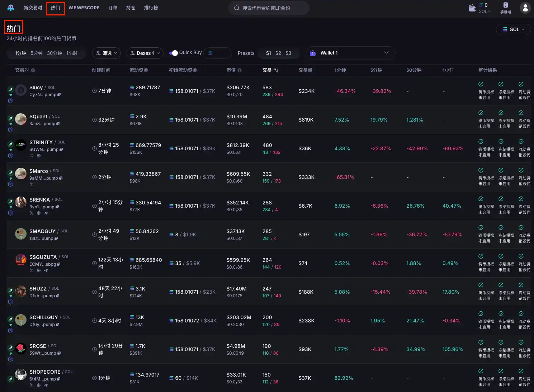
Task: Select the 5分钟 timeframe option
Action: (36, 53)
